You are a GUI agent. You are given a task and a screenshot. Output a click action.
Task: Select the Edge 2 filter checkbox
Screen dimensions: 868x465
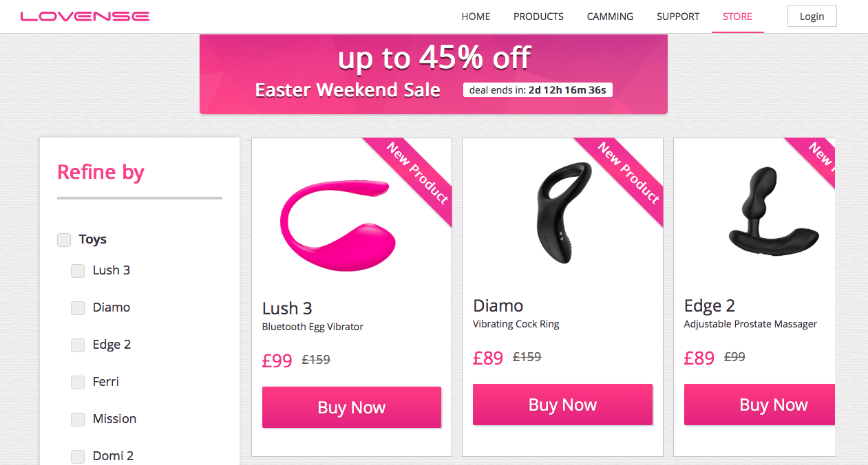(78, 345)
